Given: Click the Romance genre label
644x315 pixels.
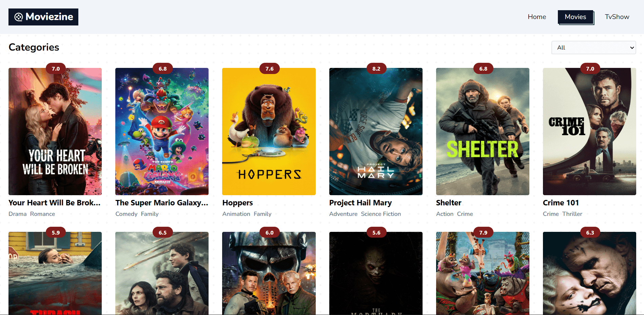Looking at the screenshot, I should [x=42, y=214].
